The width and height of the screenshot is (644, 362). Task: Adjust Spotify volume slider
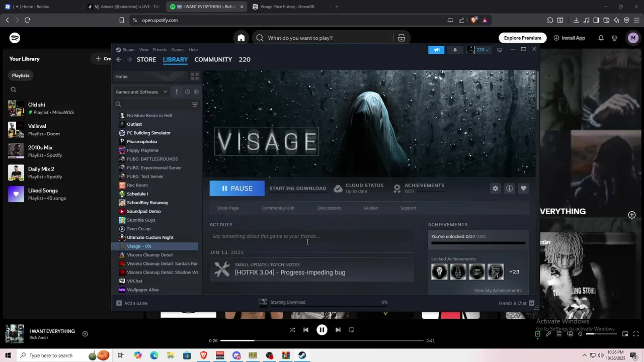(602, 334)
